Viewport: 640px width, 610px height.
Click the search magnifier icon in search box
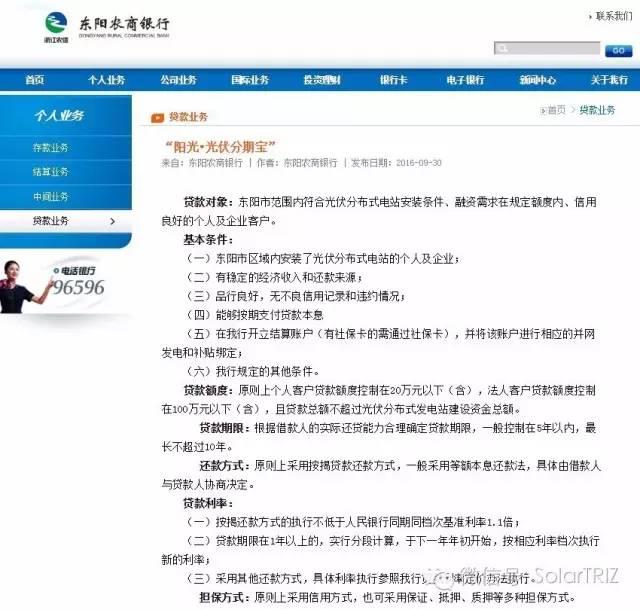point(502,49)
